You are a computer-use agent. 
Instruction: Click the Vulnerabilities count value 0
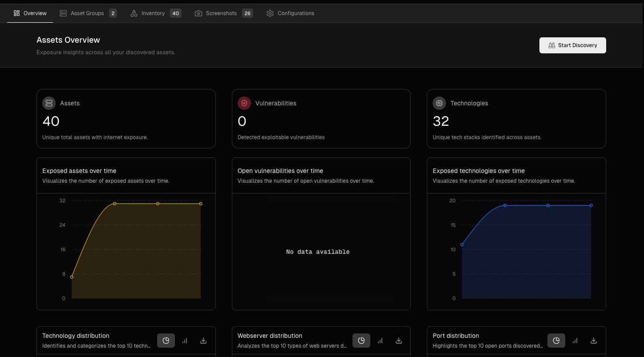pos(242,121)
